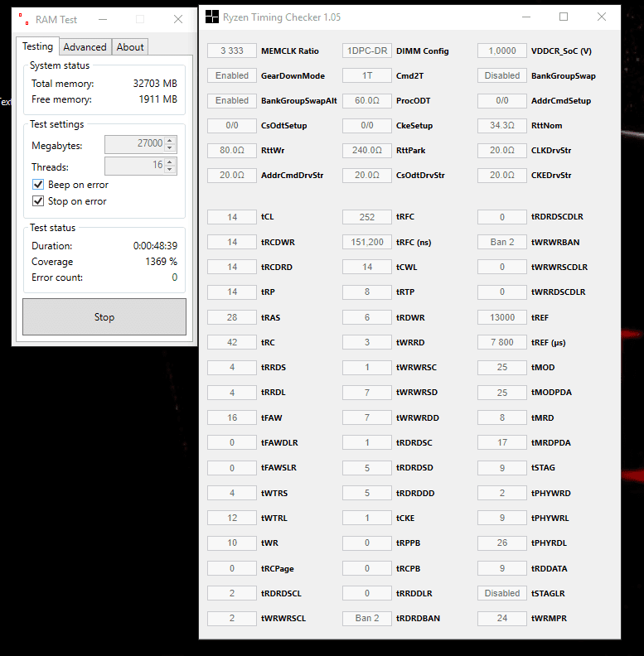Click the RAM Test app icon
Viewport: 644px width, 656px height.
click(23, 19)
